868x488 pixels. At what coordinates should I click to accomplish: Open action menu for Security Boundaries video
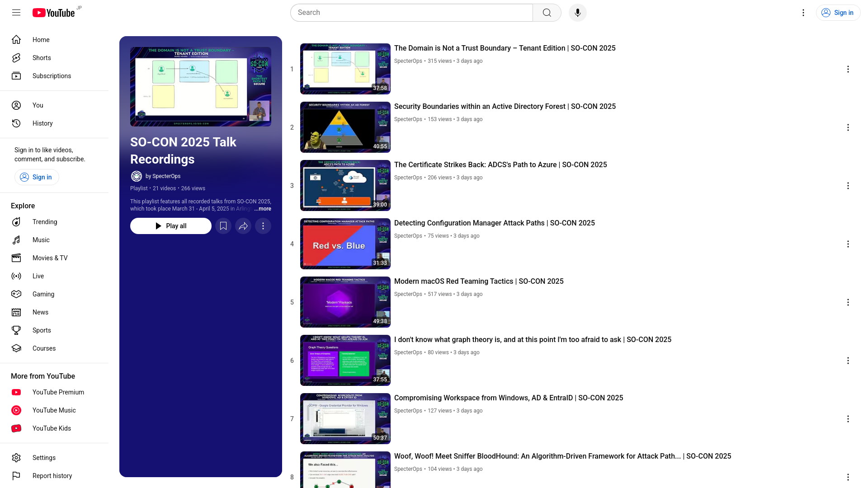[848, 127]
